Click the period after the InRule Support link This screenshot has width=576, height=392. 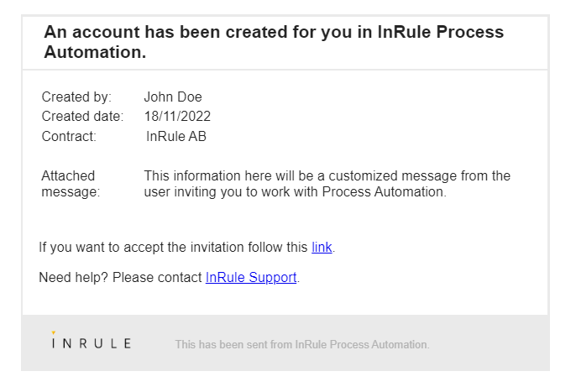click(x=299, y=279)
